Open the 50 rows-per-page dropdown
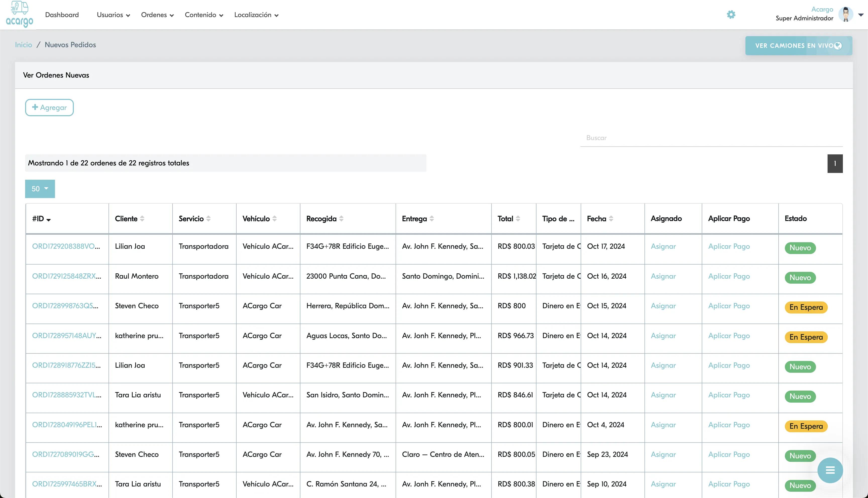The width and height of the screenshot is (868, 498). 40,189
